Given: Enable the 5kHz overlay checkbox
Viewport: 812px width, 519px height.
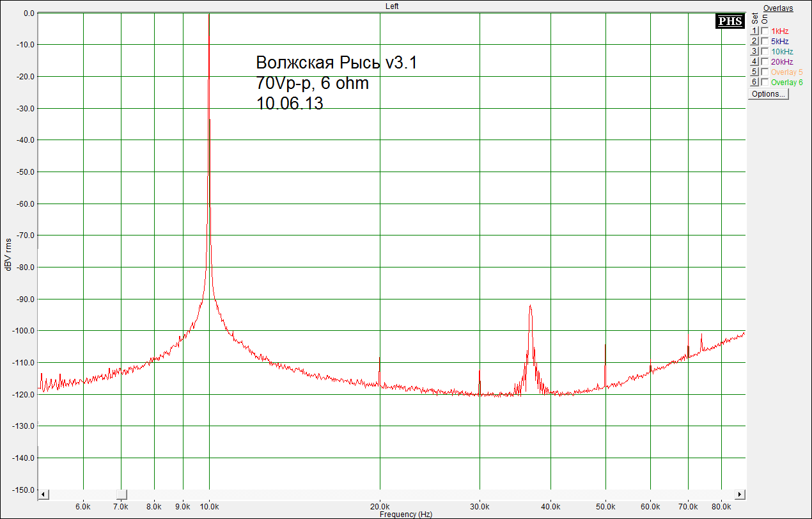Looking at the screenshot, I should pos(765,41).
